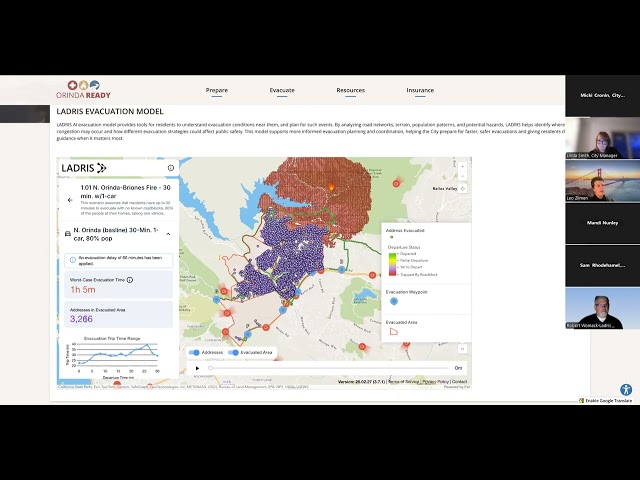Select Micki Cronin's participant tile

602,96
